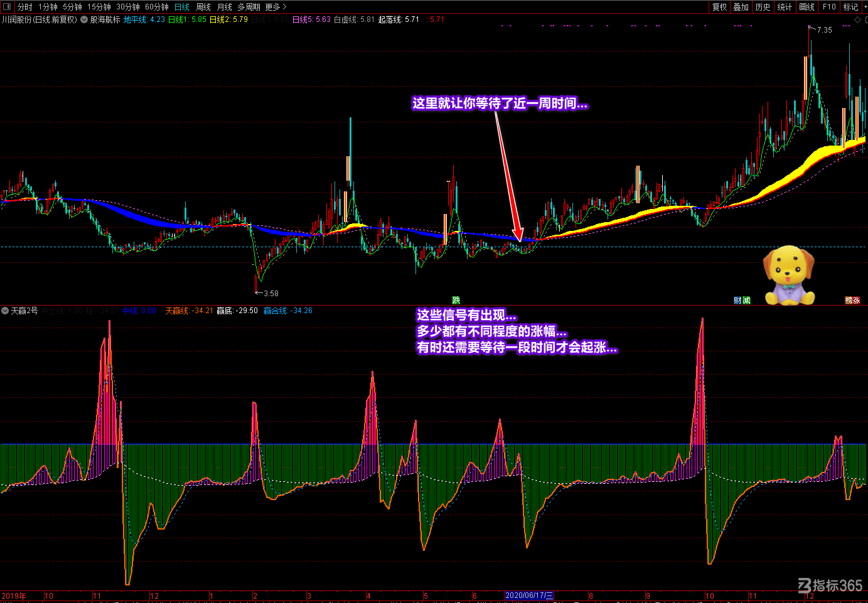Open the 复权 adjustment button
868x603 pixels.
pos(719,7)
